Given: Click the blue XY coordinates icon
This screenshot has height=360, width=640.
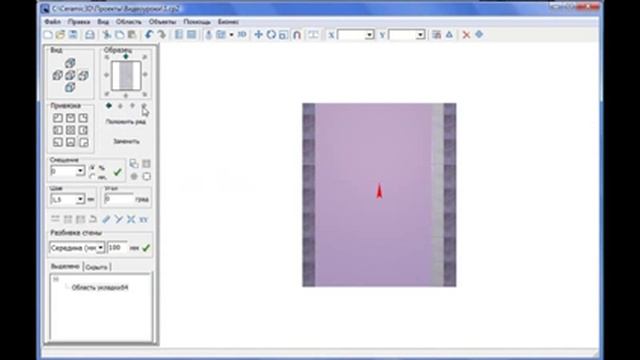Looking at the screenshot, I should pos(143,220).
